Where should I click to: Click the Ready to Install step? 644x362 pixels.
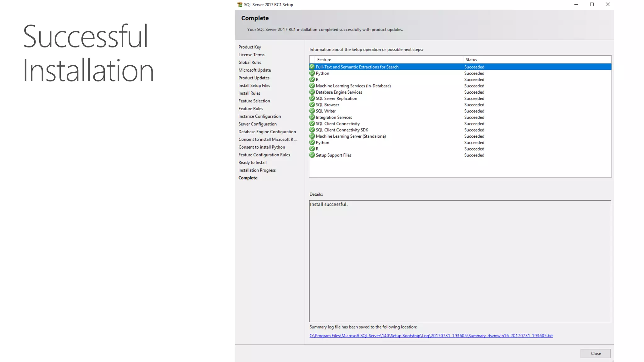pos(253,162)
